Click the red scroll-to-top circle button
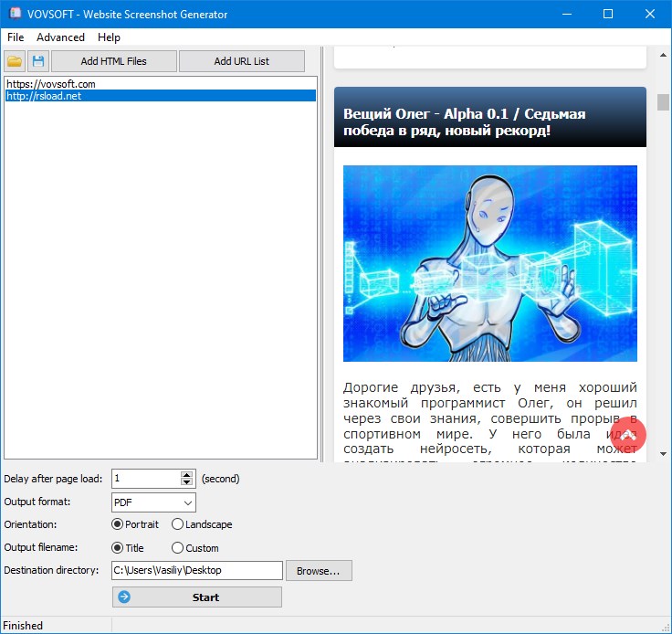 pos(628,435)
